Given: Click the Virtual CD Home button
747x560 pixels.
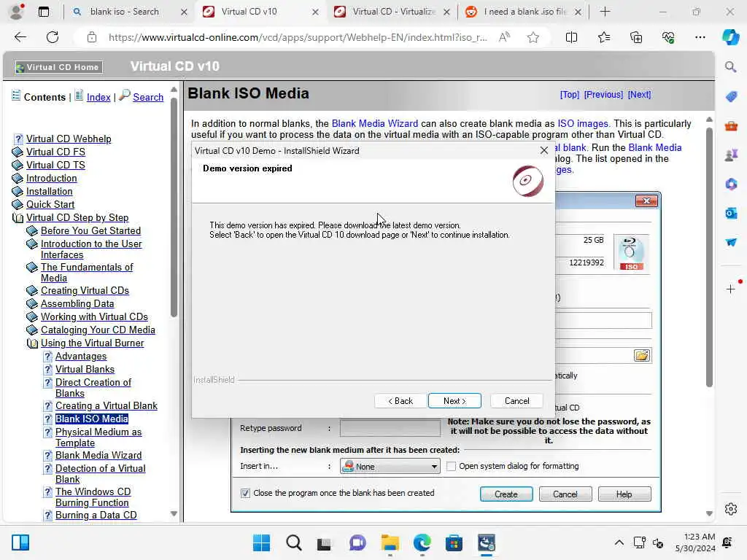Looking at the screenshot, I should click(58, 67).
